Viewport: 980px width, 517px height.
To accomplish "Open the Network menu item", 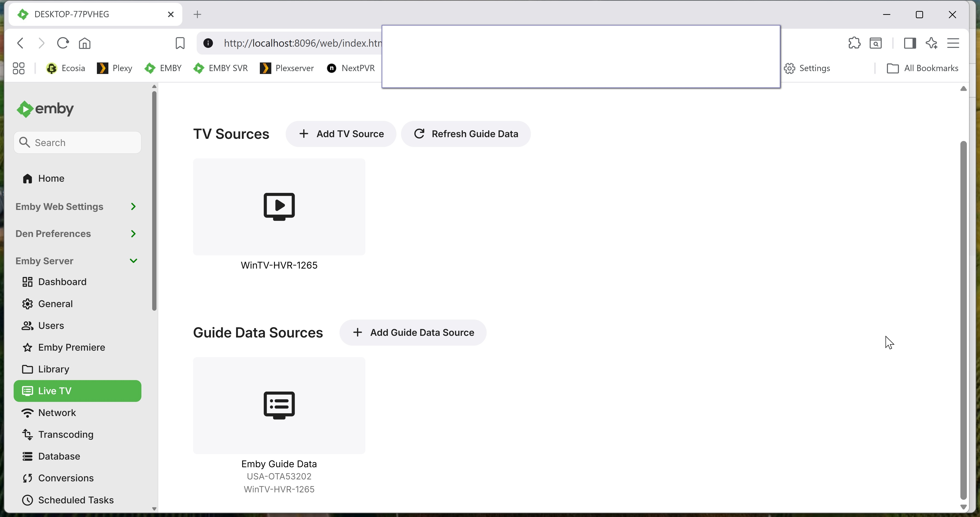I will tap(57, 413).
